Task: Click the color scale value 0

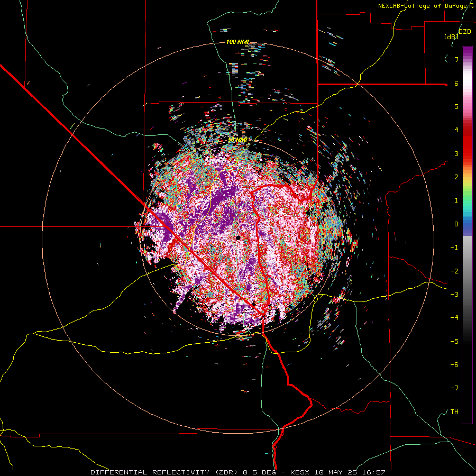Action: tap(456, 224)
